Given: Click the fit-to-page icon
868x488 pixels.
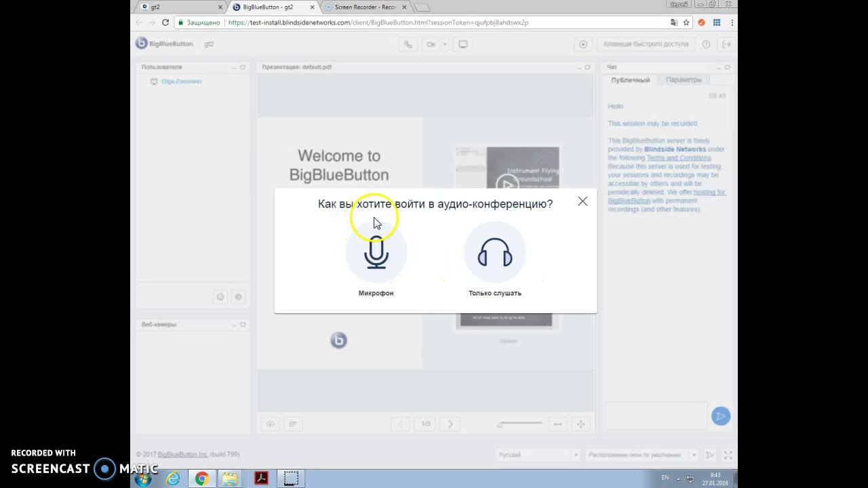Looking at the screenshot, I should 580,424.
